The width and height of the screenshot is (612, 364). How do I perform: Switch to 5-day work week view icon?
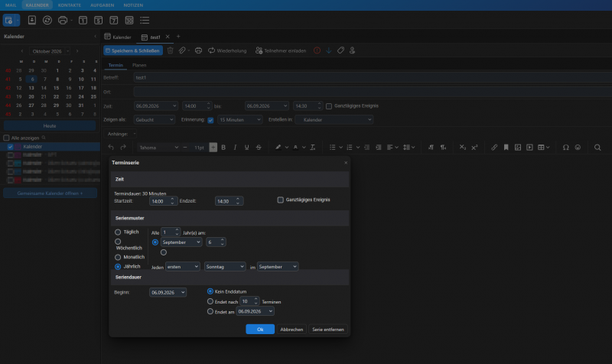click(x=99, y=21)
